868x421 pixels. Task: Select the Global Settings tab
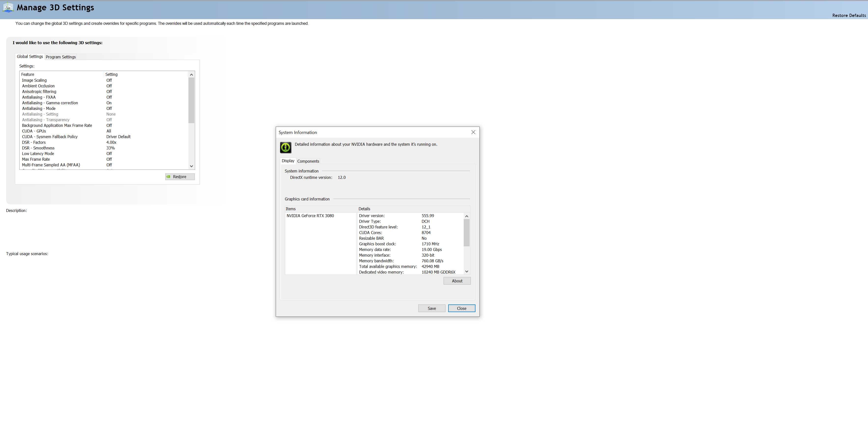tap(30, 57)
